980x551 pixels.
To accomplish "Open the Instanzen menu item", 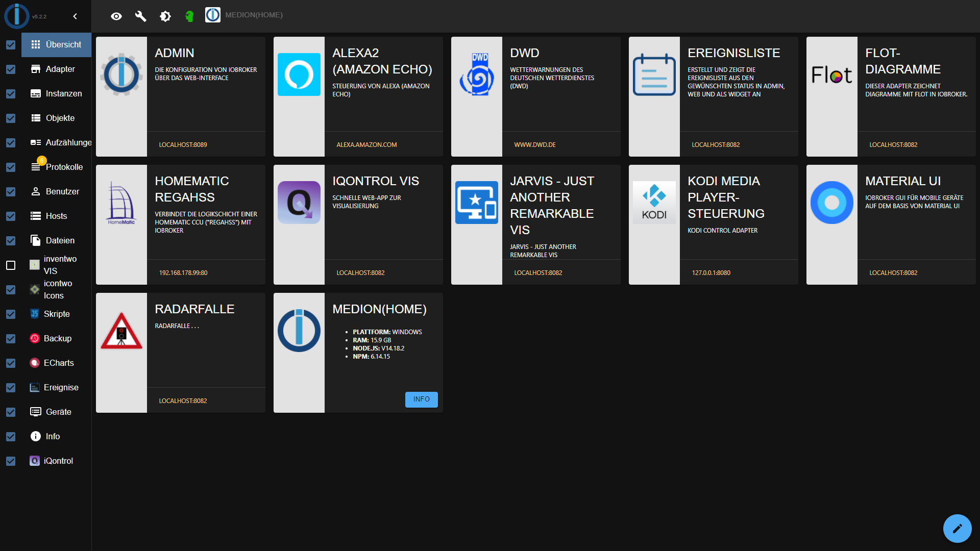I will (x=56, y=94).
